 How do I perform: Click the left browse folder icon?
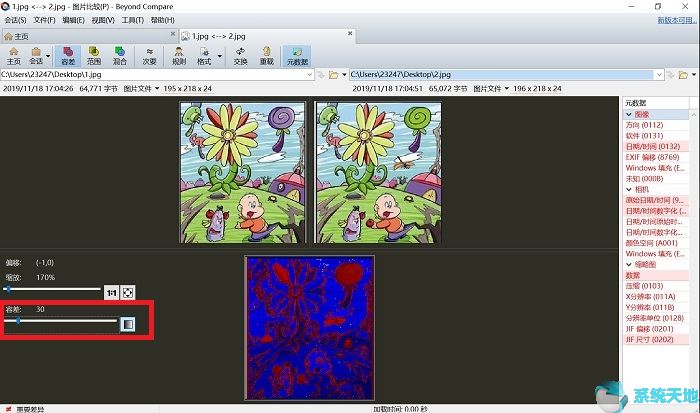[333, 75]
